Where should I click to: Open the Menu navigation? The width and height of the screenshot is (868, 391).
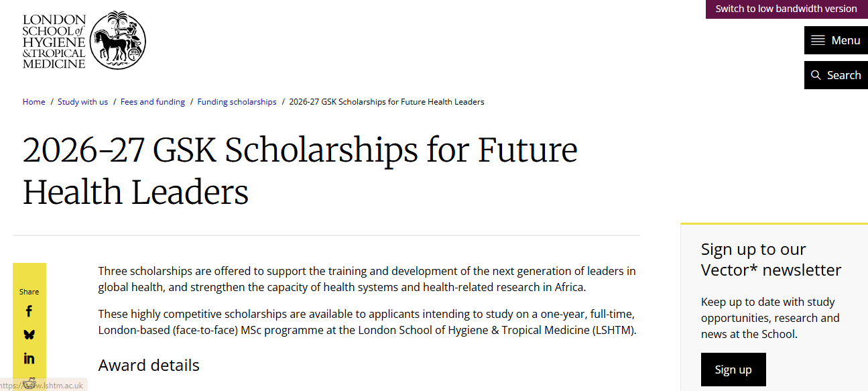pyautogui.click(x=836, y=40)
